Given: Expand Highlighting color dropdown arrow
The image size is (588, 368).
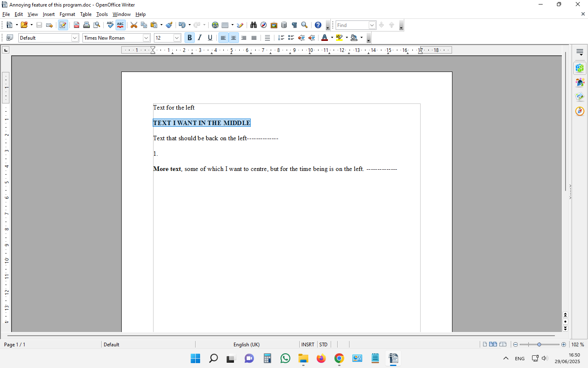Looking at the screenshot, I should tap(347, 38).
